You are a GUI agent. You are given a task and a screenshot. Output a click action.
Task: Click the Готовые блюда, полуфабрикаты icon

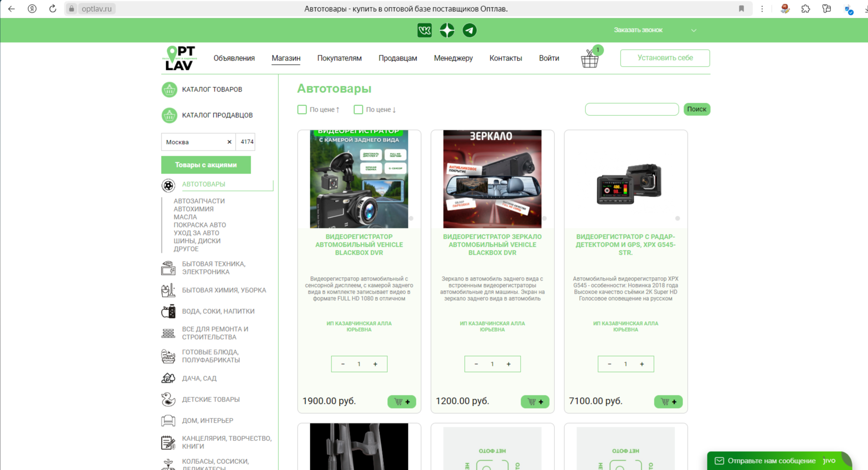click(168, 356)
